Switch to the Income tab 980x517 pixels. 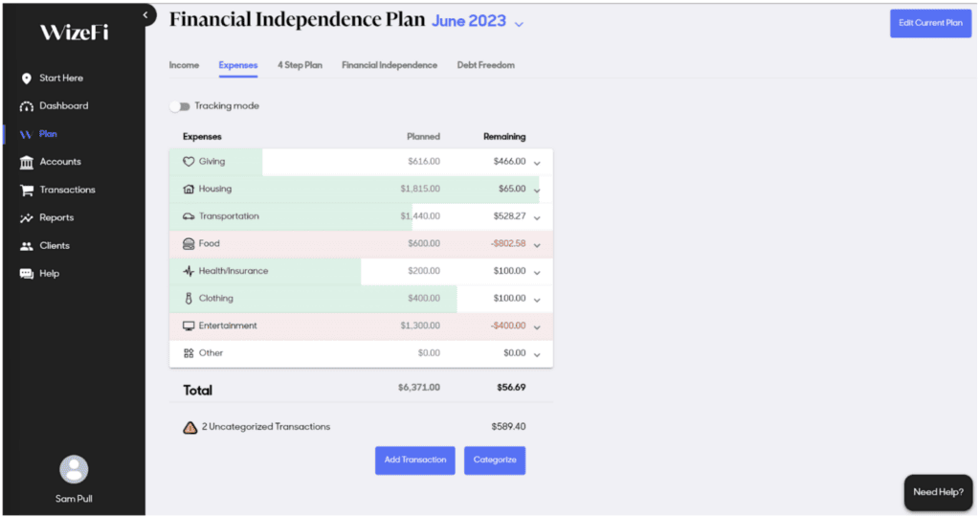pyautogui.click(x=184, y=65)
